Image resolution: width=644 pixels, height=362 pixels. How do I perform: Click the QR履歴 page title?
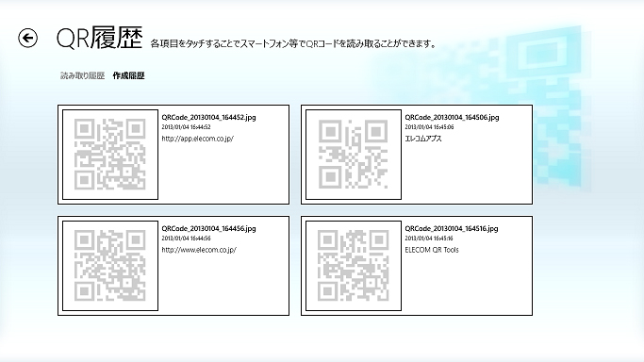coord(99,38)
